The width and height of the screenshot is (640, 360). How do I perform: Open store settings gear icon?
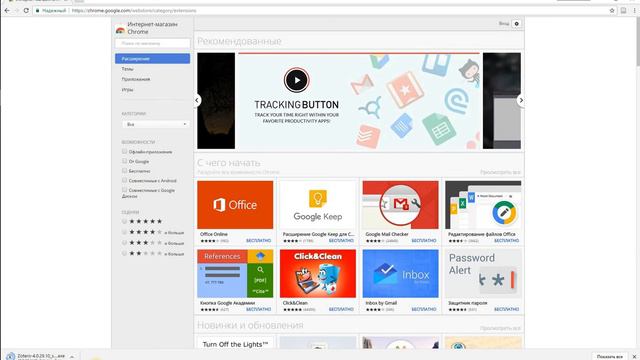point(516,24)
